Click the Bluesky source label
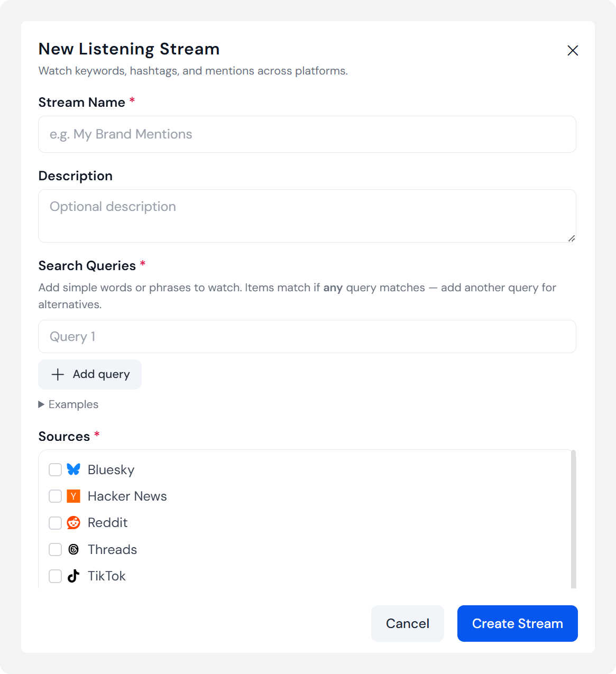 [111, 469]
